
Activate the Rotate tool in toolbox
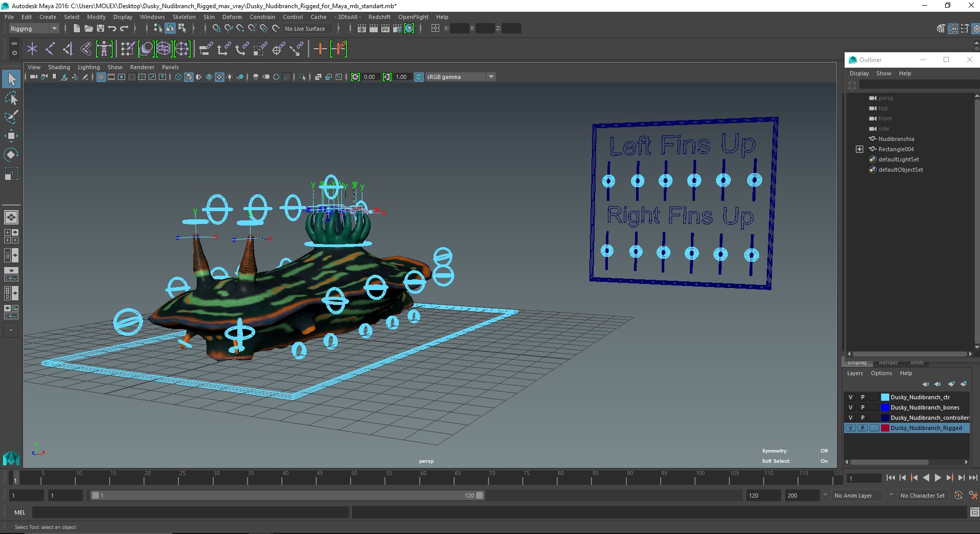click(x=11, y=155)
